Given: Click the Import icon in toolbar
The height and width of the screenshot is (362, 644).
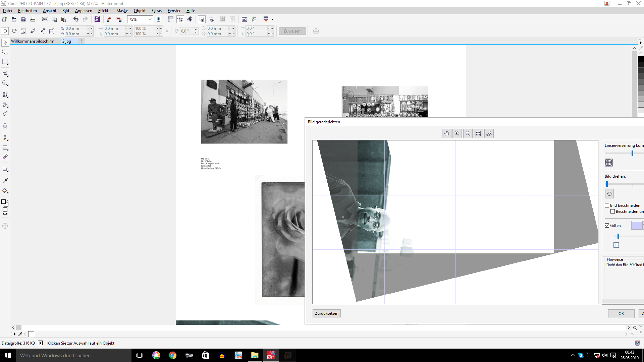Looking at the screenshot, I should pos(109,19).
